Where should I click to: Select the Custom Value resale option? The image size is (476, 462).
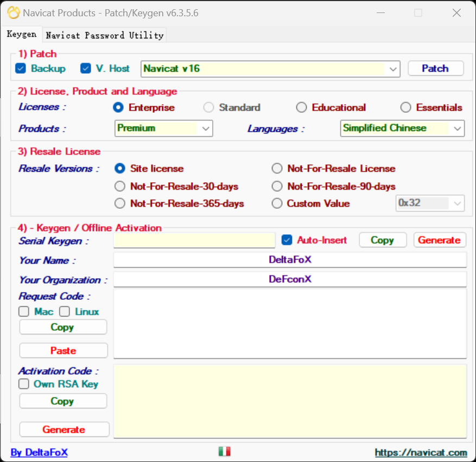coord(277,204)
